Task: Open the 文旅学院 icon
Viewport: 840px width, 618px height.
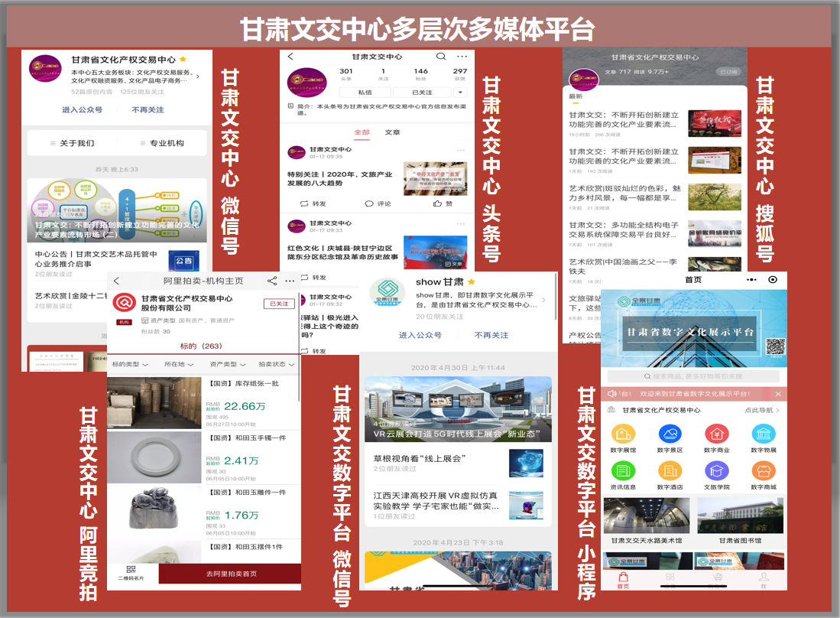Action: click(x=717, y=471)
